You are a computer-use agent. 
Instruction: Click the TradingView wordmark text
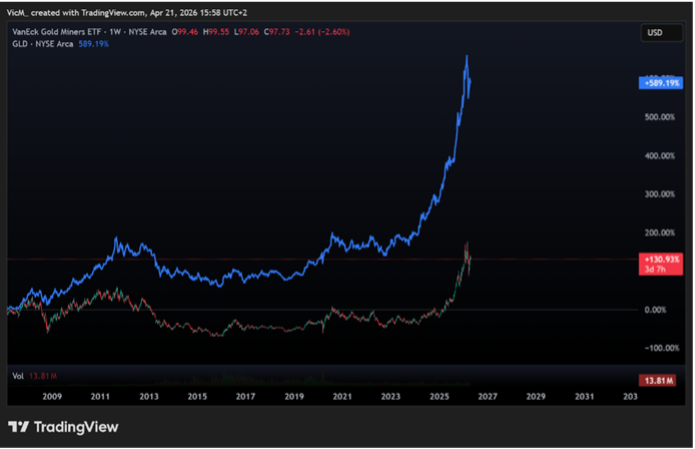click(x=76, y=427)
